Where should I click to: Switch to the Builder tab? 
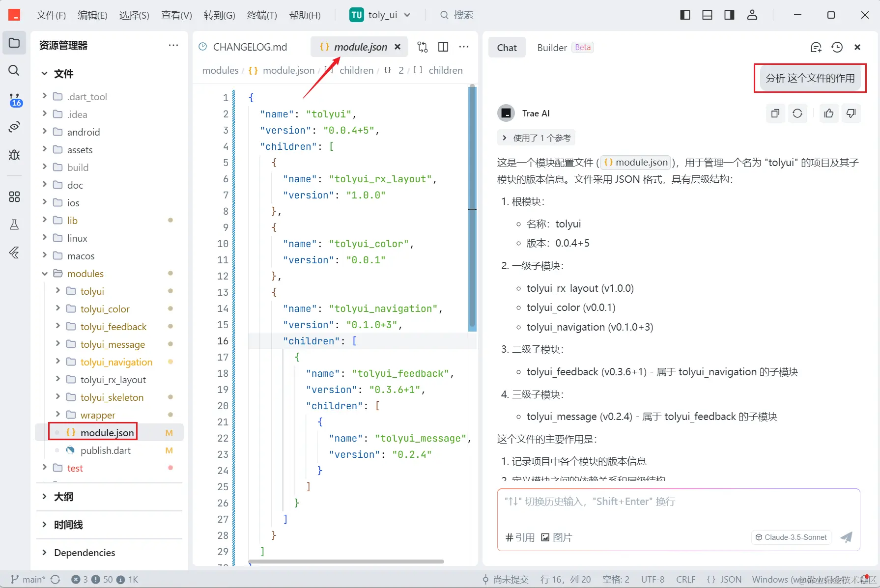(552, 48)
